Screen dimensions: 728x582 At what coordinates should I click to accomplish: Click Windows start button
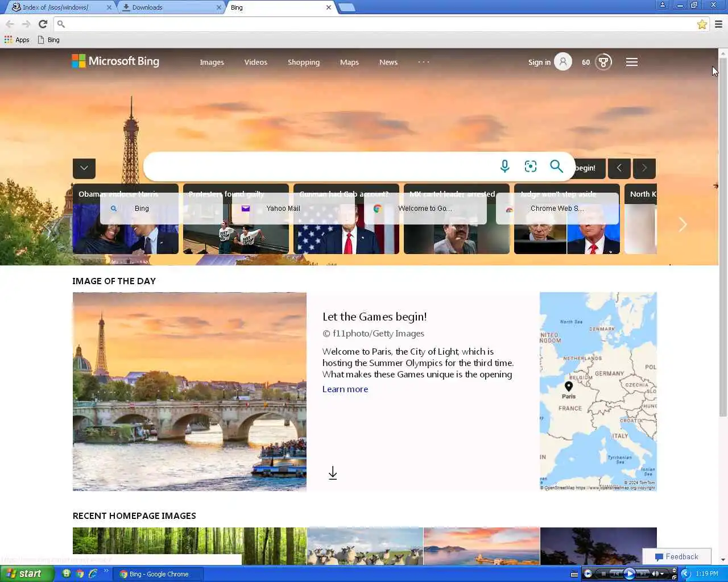pyautogui.click(x=27, y=573)
